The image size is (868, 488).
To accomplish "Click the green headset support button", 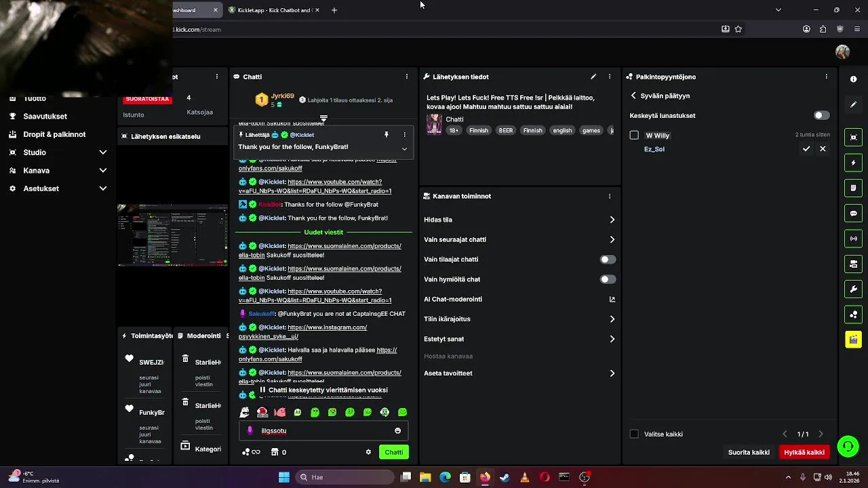I will (x=848, y=446).
